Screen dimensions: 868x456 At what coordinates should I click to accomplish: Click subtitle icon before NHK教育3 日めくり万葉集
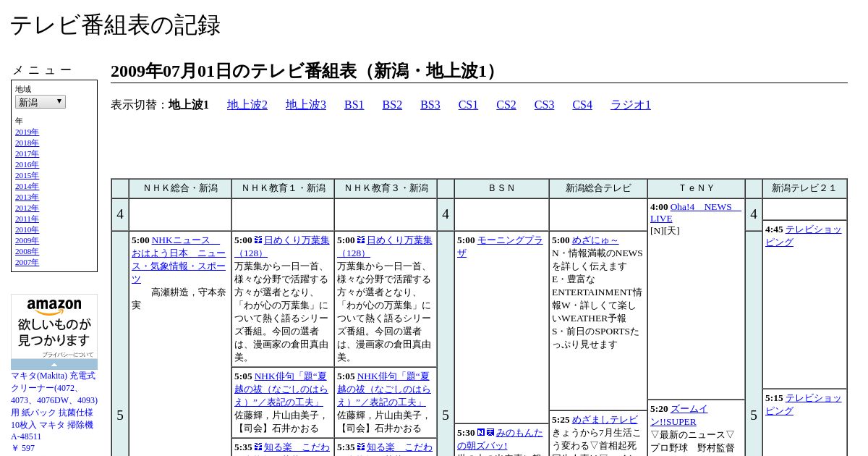coord(361,240)
